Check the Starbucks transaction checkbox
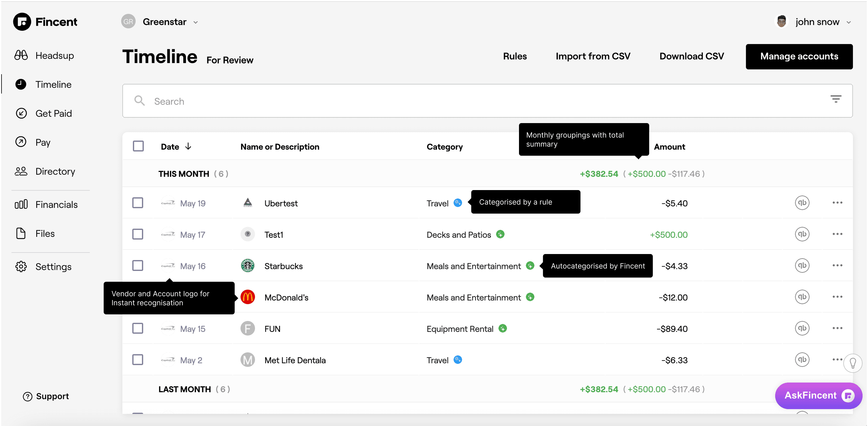This screenshot has width=868, height=426. point(137,265)
